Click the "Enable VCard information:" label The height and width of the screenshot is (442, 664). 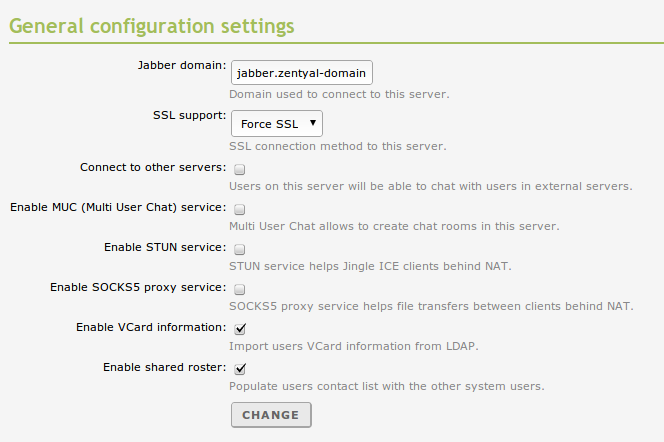point(150,327)
